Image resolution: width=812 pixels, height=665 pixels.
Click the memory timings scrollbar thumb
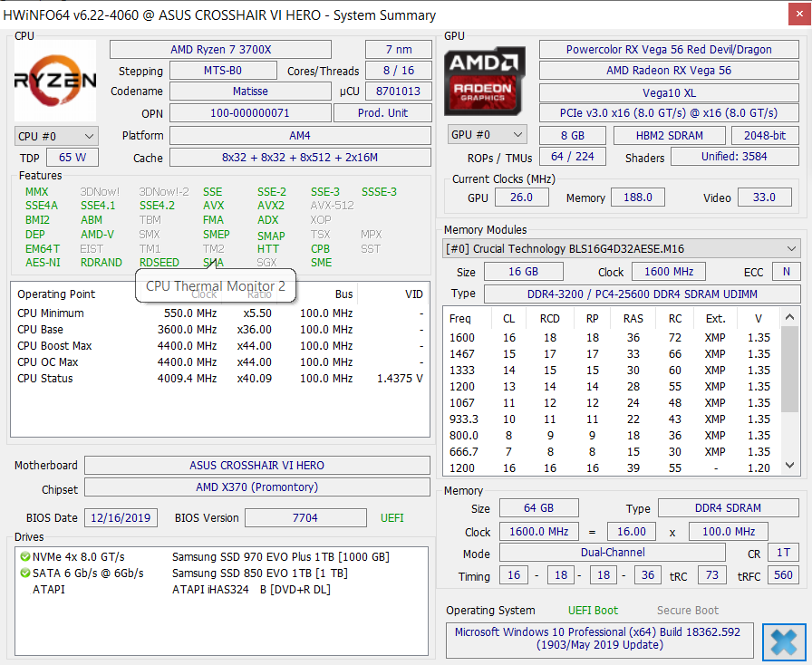point(789,369)
